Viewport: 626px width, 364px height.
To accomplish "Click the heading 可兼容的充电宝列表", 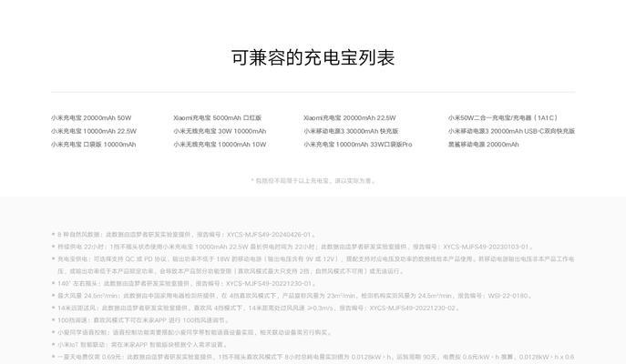I will pyautogui.click(x=313, y=57).
